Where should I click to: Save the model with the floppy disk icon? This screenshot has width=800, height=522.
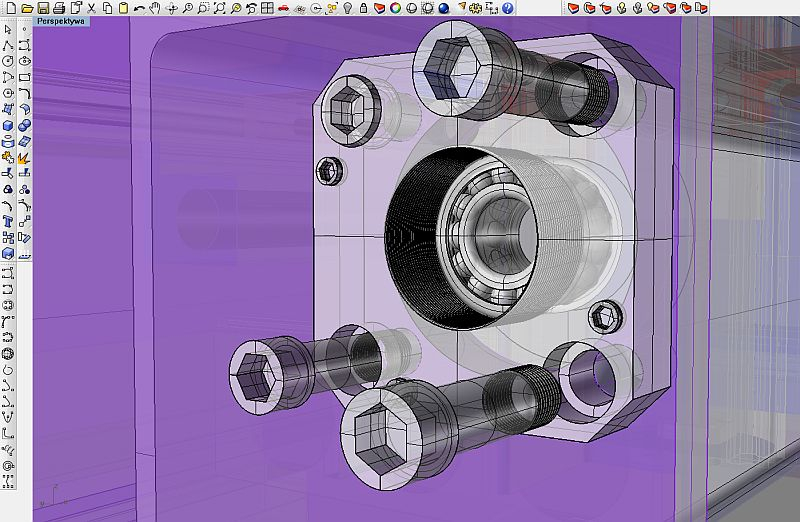[43, 8]
